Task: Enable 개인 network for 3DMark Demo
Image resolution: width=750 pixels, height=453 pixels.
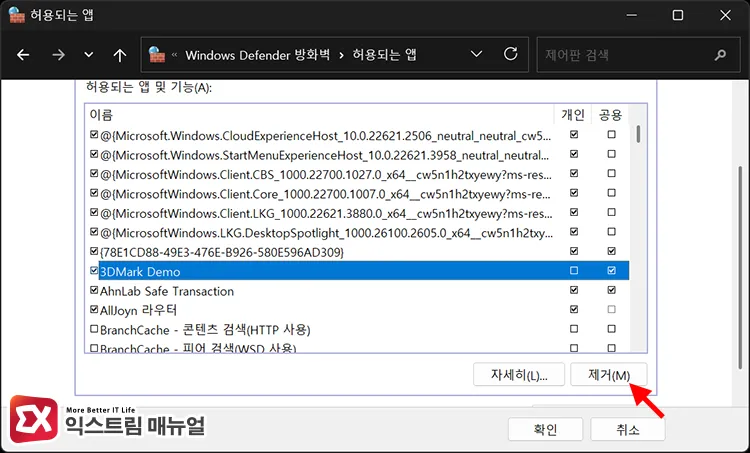Action: tap(574, 271)
